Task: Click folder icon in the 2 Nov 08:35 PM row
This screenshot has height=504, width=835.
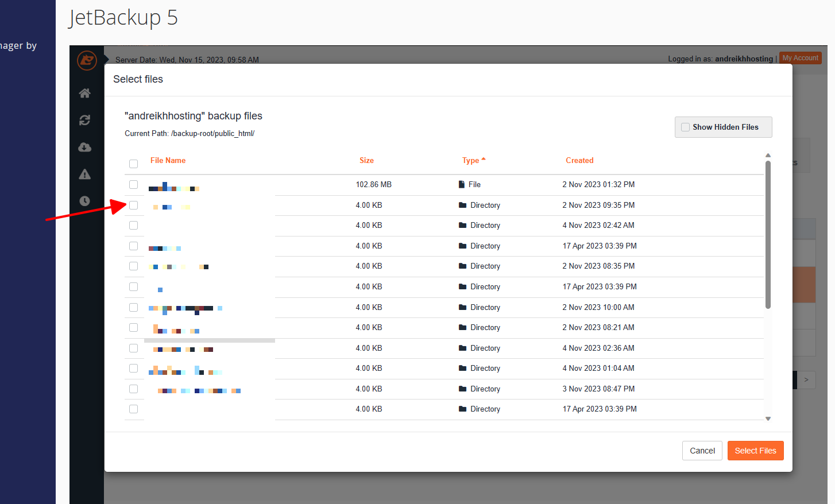Action: [x=463, y=266]
